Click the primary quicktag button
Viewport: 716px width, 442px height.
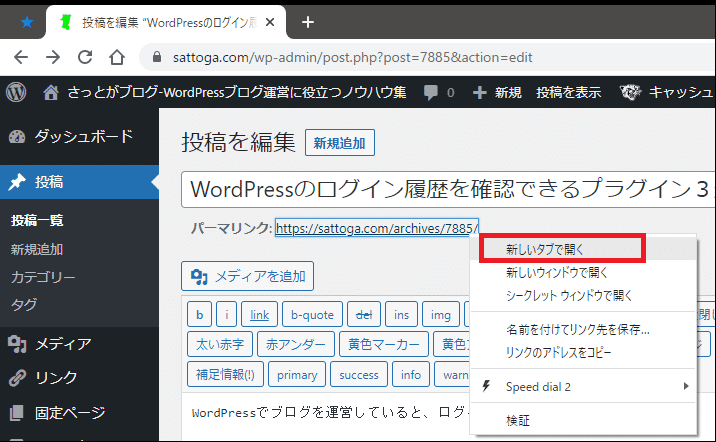tap(297, 374)
